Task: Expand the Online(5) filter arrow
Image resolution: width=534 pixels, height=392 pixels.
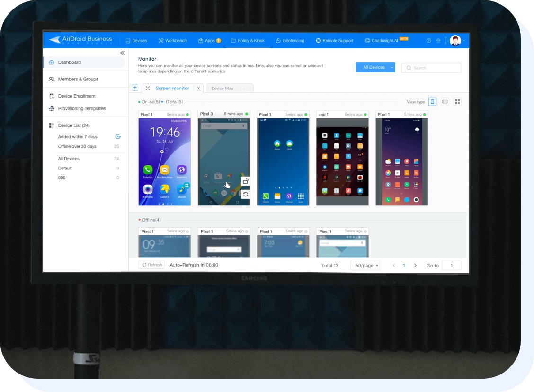Action: click(162, 102)
